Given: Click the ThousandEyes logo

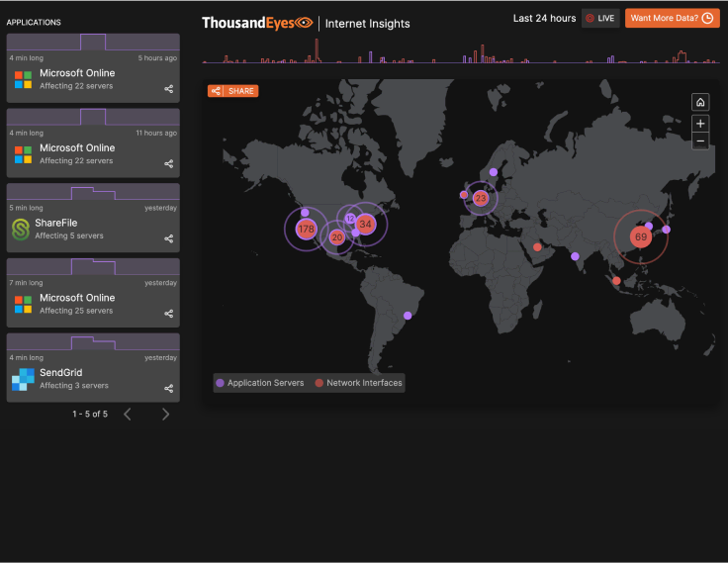Looking at the screenshot, I should (257, 22).
